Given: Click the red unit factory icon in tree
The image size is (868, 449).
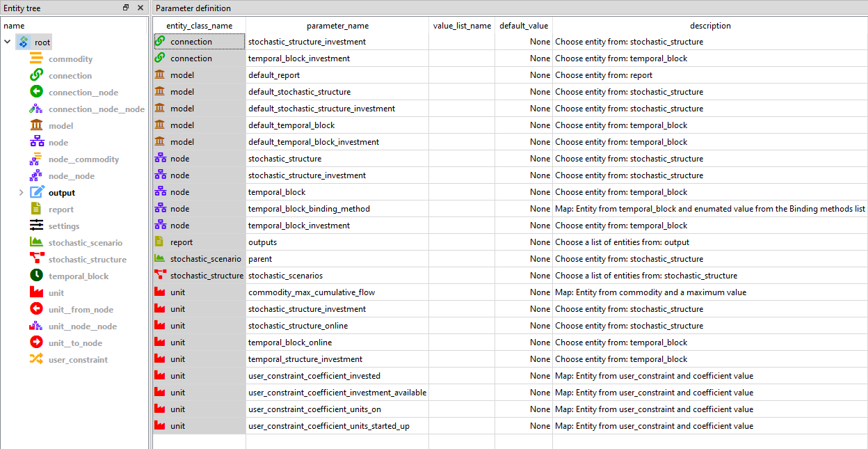Looking at the screenshot, I should [x=36, y=293].
